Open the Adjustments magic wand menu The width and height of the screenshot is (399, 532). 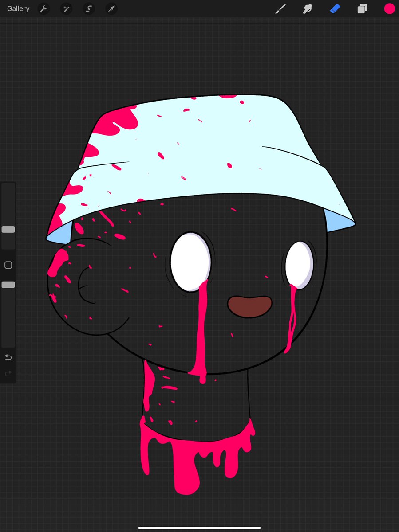coord(66,8)
